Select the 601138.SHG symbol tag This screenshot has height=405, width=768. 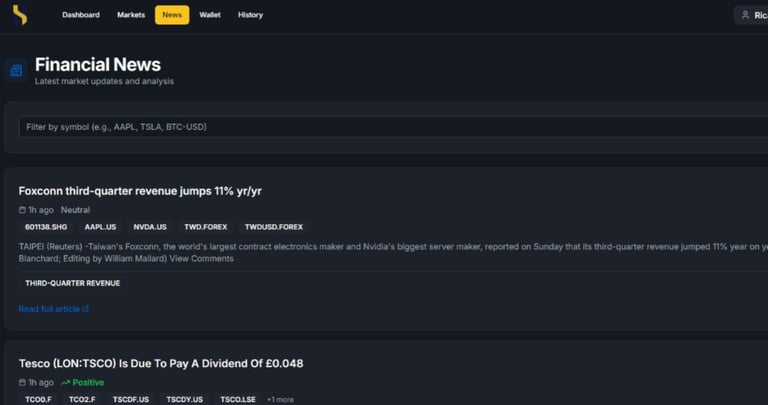(46, 227)
